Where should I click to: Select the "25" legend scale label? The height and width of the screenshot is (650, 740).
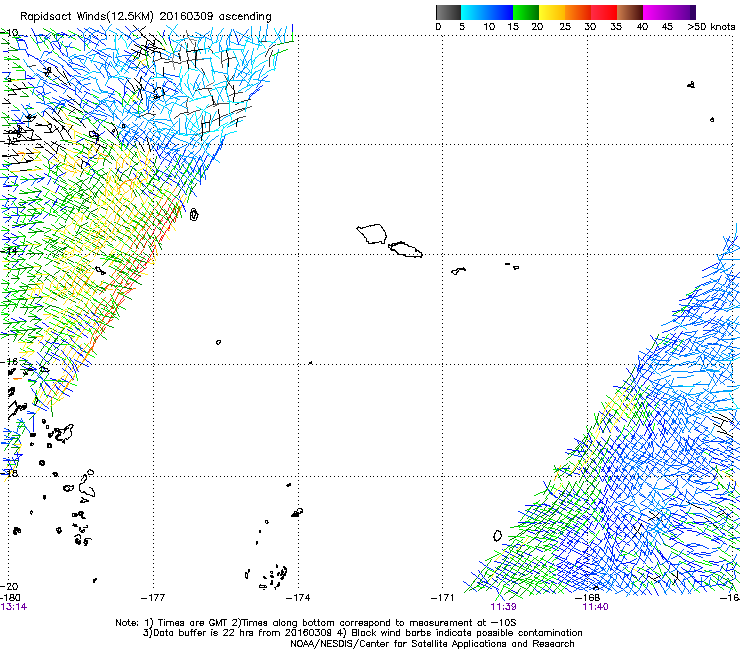(565, 26)
